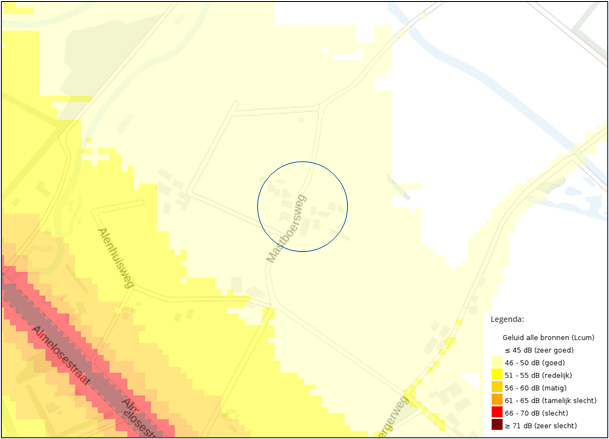609x439 pixels.
Task: Click '61 - 65 dB (tamelijk slecht)' text
Action: (x=551, y=400)
